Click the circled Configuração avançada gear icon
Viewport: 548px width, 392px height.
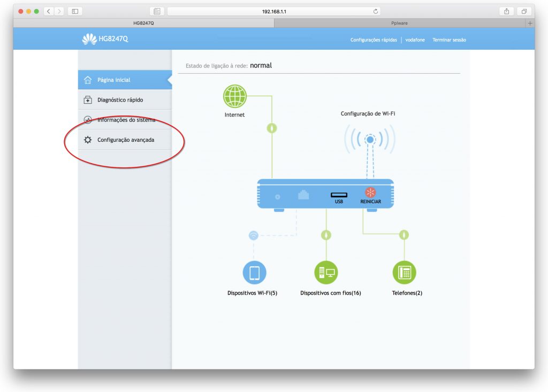click(88, 139)
